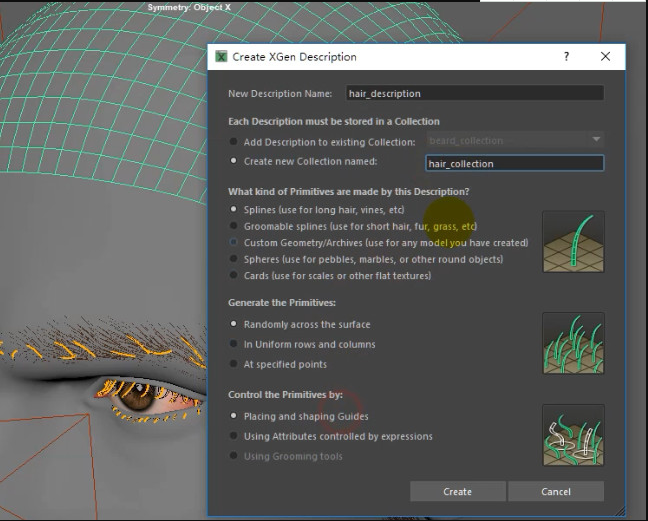648x521 pixels.
Task: Select In Uniform rows and columns
Action: pyautogui.click(x=233, y=344)
